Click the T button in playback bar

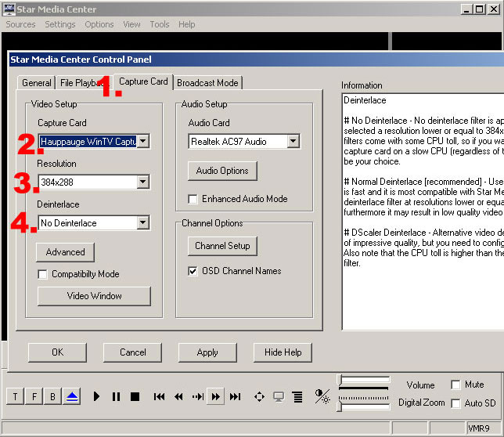click(x=15, y=396)
